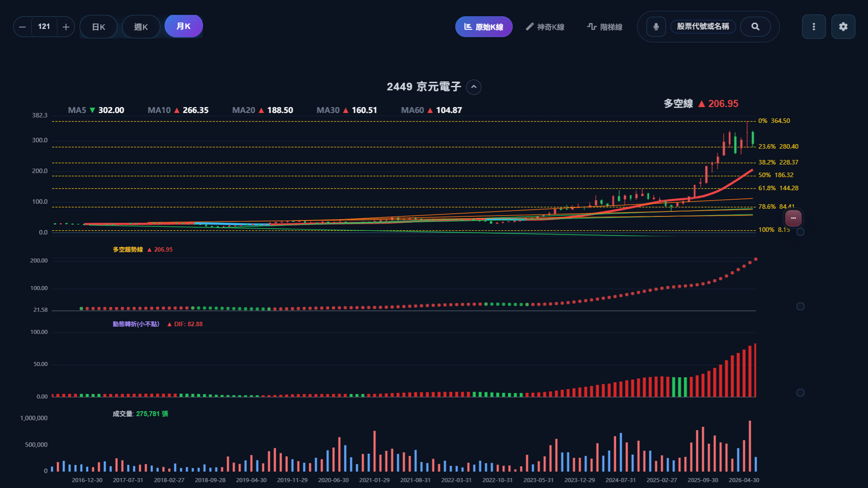Screen dimensions: 868x488
Task: Click the 50% 186.32 Fibonacci label
Action: [x=776, y=175]
